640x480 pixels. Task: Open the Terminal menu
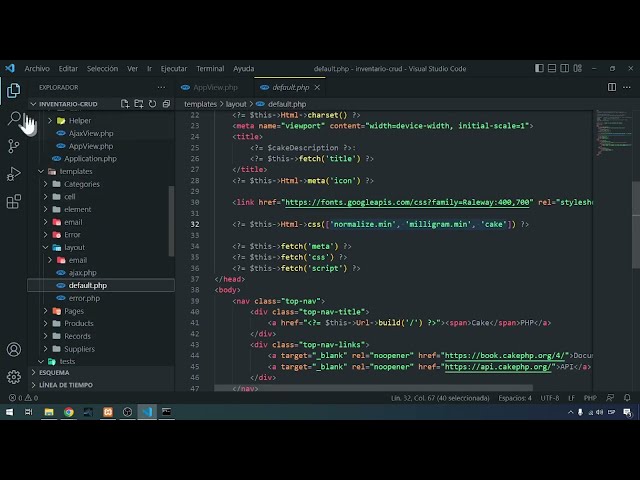pos(210,69)
